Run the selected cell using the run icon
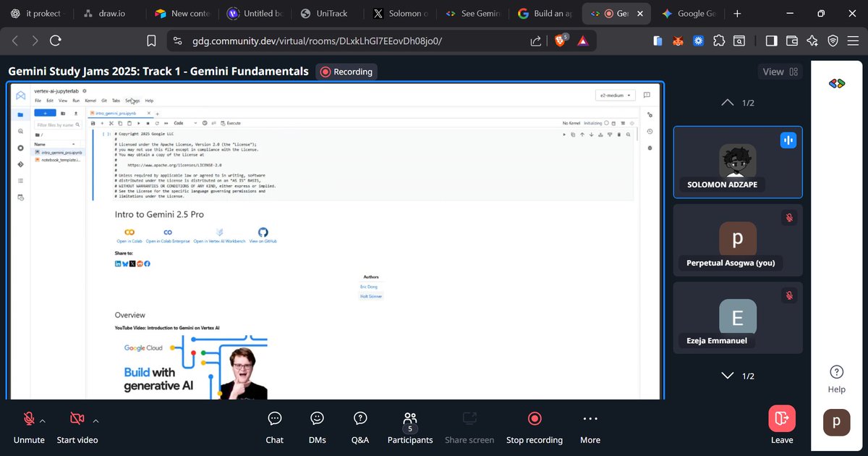The width and height of the screenshot is (868, 456). [x=138, y=123]
